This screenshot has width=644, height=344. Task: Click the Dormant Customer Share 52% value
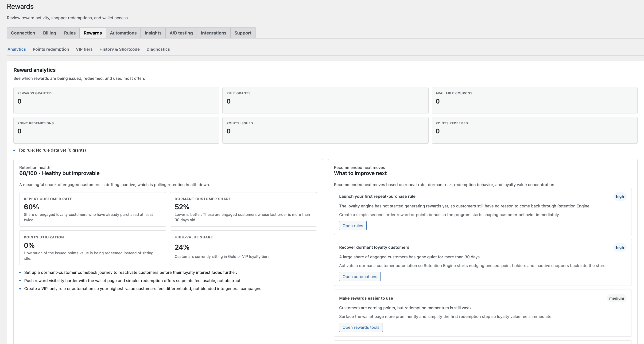[182, 207]
